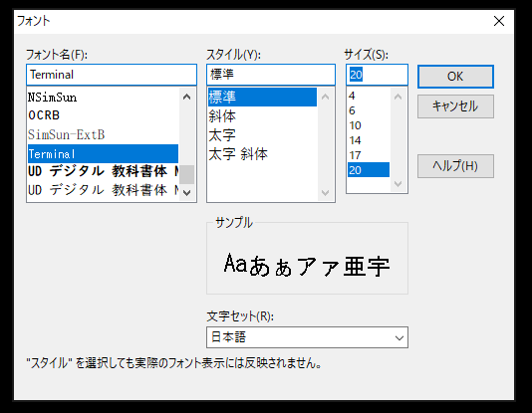This screenshot has width=532, height=413.
Task: Click font list scroll up arrow
Action: pos(186,97)
